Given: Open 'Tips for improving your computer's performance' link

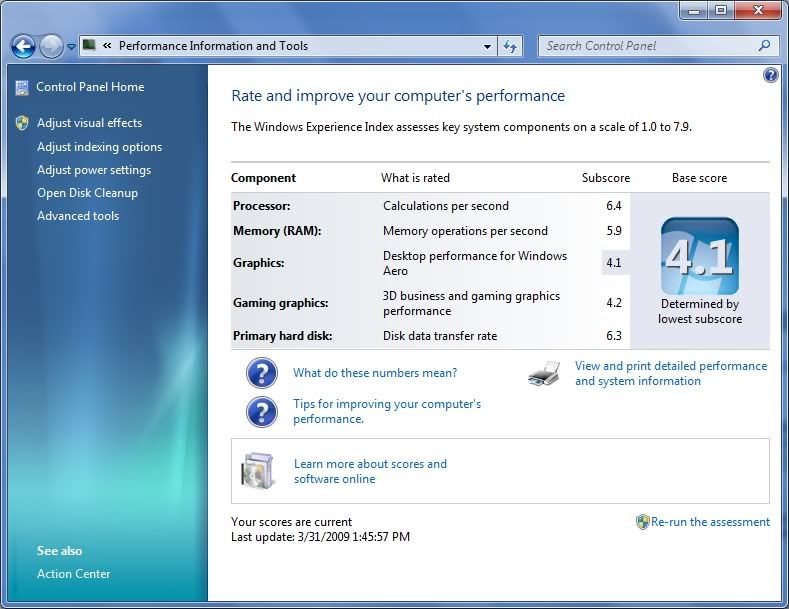Looking at the screenshot, I should [387, 412].
